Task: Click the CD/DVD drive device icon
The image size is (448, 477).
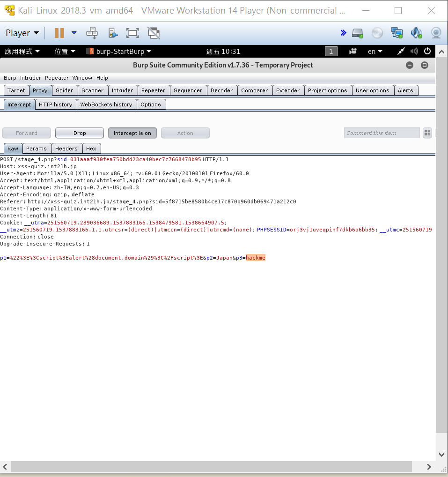Action: tap(377, 33)
